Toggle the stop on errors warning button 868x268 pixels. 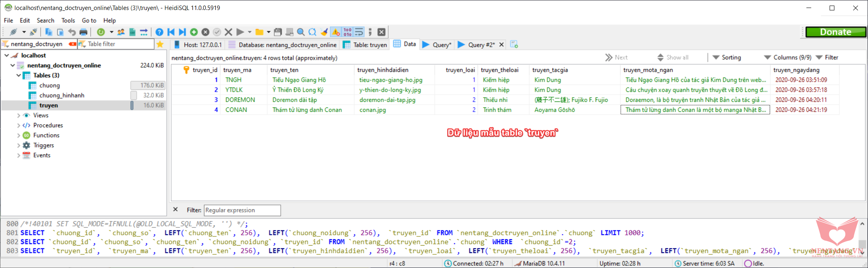[336, 32]
